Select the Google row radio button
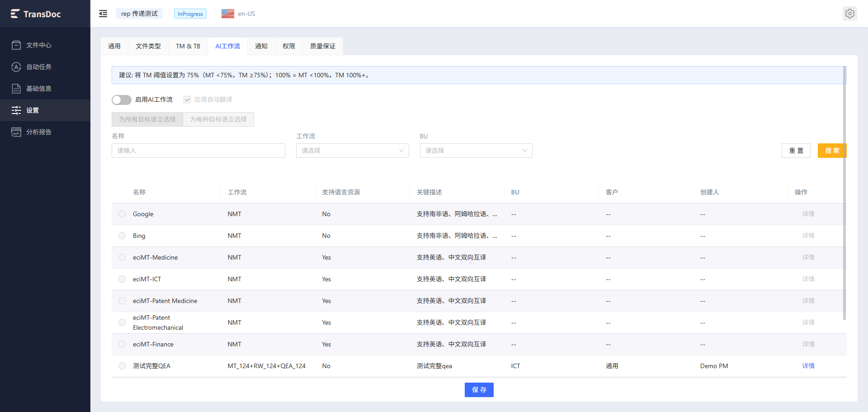 tap(122, 214)
